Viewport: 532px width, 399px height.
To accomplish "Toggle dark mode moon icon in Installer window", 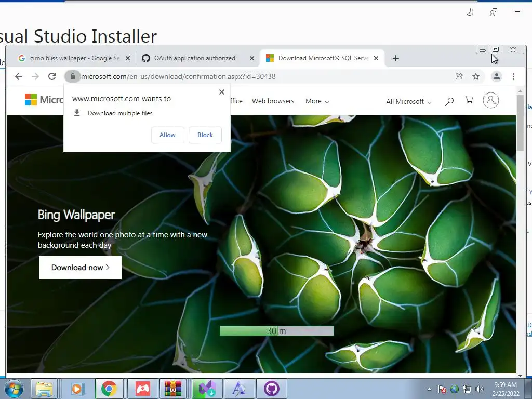I will tap(470, 12).
